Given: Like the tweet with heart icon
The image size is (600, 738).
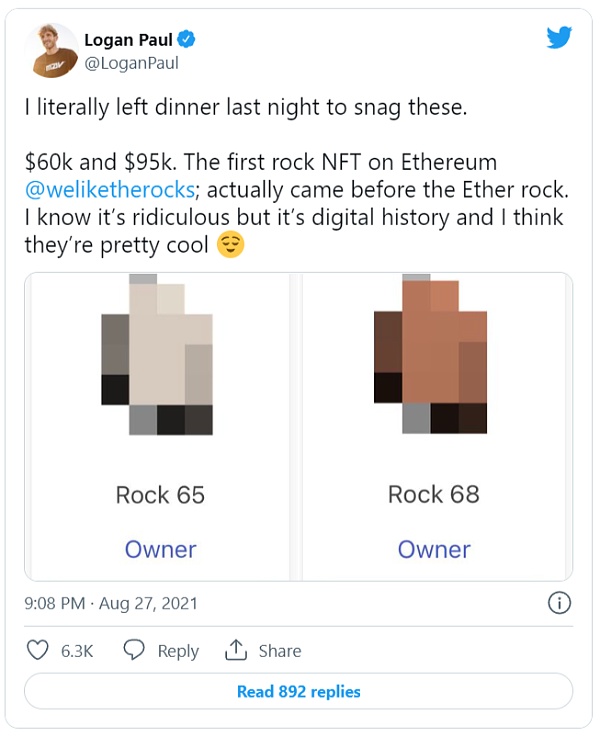Looking at the screenshot, I should tap(37, 650).
